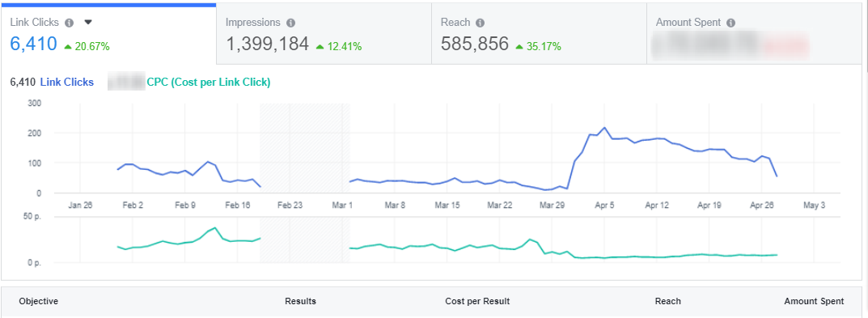Click the Objective column header
868x318 pixels.
(x=39, y=301)
